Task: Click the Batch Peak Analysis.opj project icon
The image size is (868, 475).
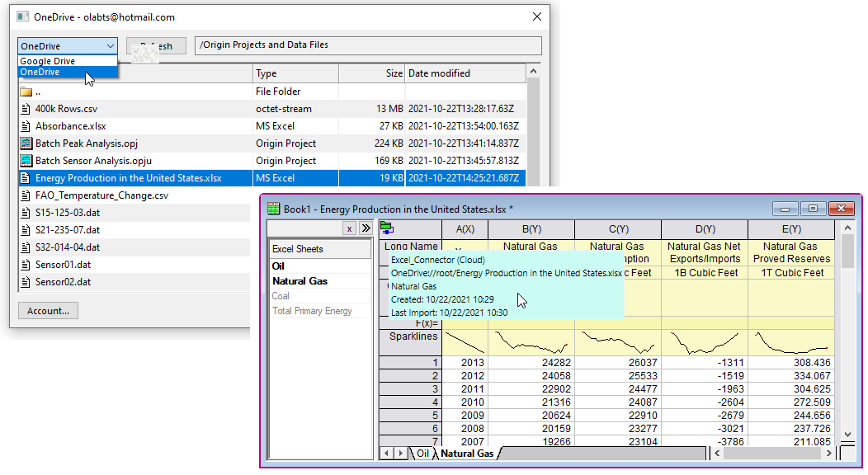Action: [26, 143]
